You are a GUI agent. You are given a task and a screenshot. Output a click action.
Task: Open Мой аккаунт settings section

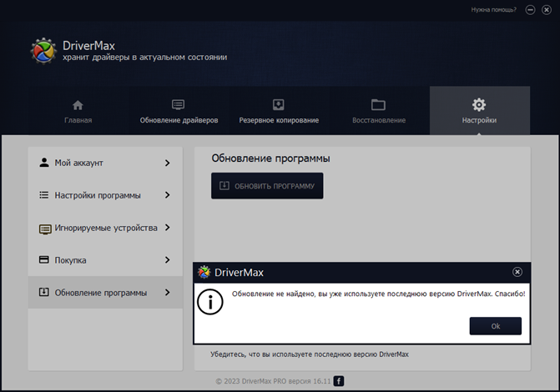point(105,163)
